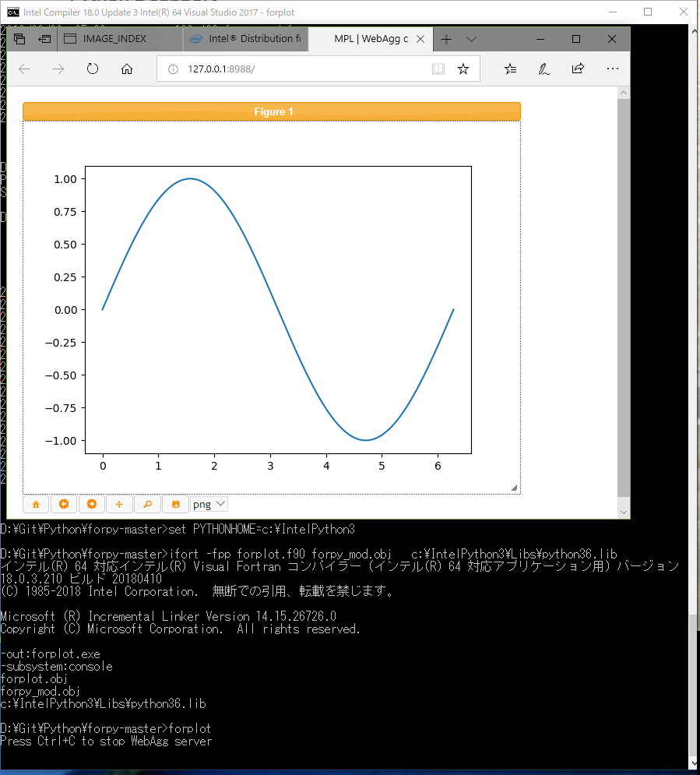Go forward to next plot view

point(91,504)
